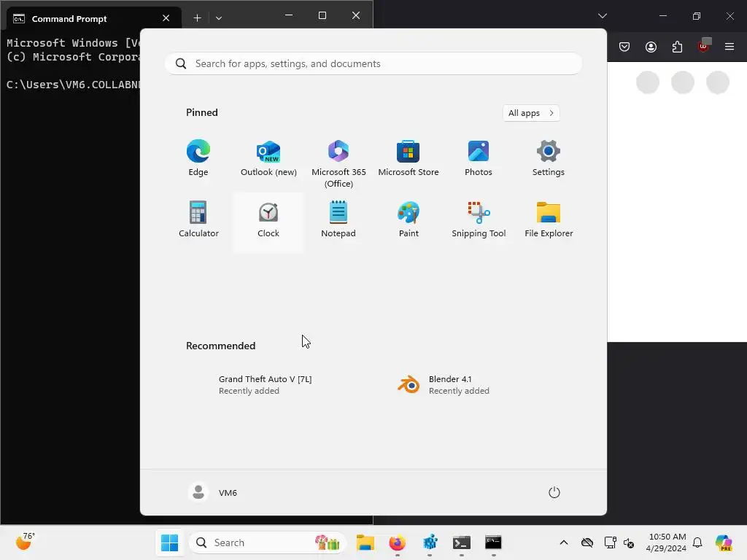This screenshot has width=747, height=560.
Task: Open network status tray icon
Action: click(x=610, y=542)
